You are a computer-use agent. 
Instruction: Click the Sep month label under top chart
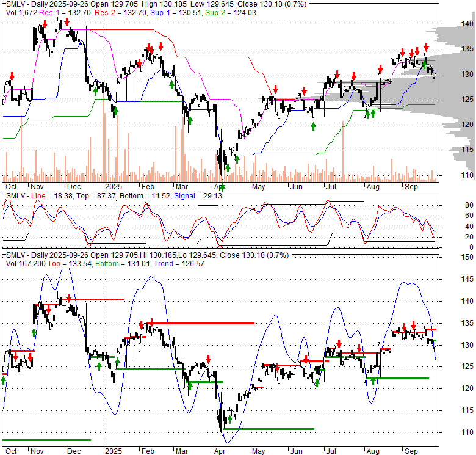tap(411, 187)
